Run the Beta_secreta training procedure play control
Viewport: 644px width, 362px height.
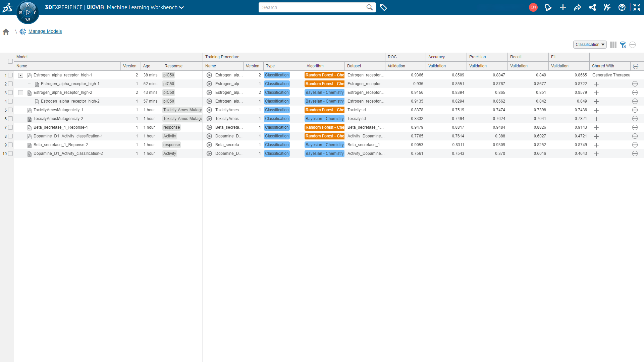tap(209, 127)
